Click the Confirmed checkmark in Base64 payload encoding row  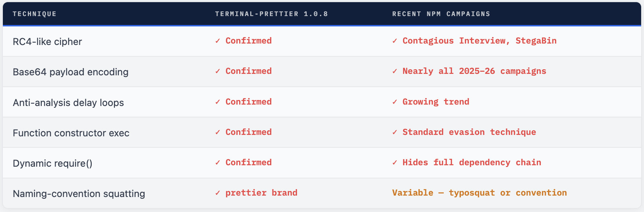pos(217,71)
